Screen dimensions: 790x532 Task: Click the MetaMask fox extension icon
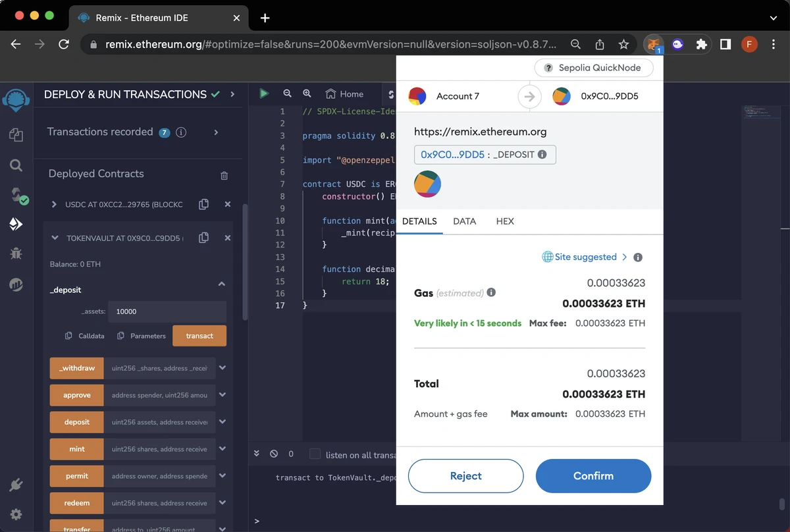(x=653, y=44)
